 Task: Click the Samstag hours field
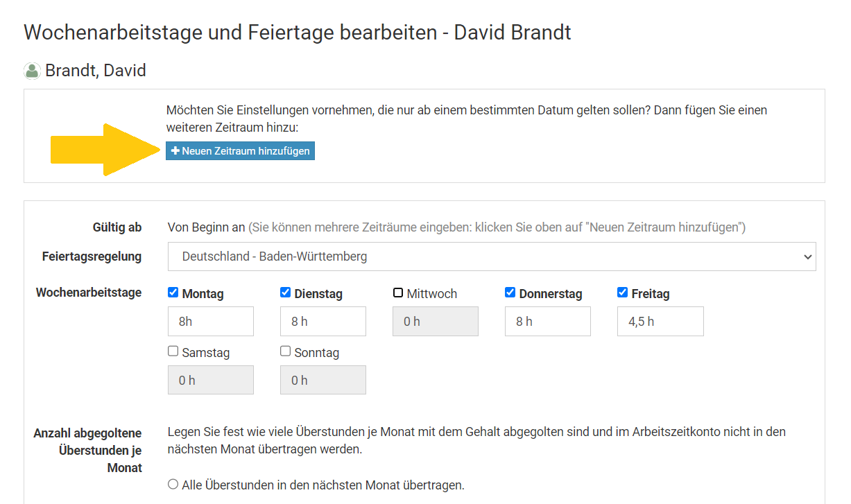211,380
